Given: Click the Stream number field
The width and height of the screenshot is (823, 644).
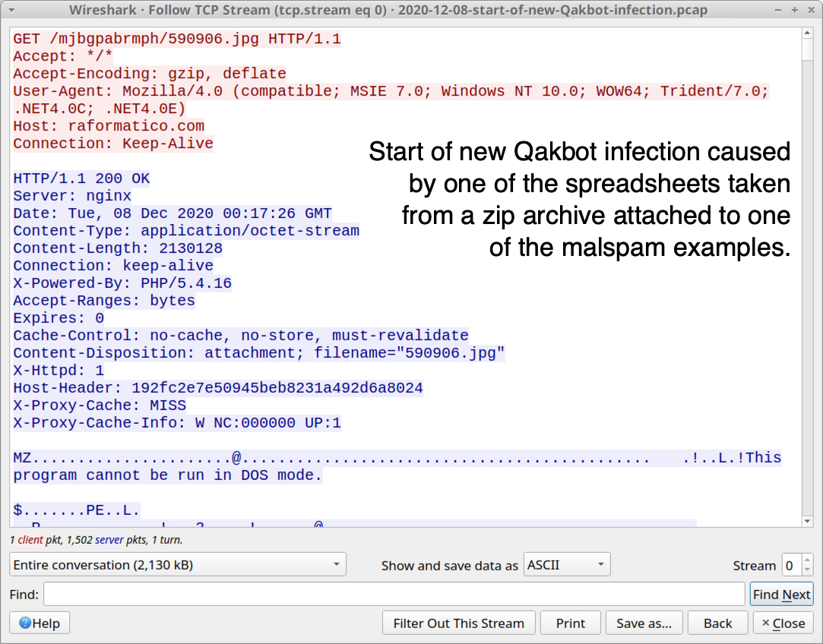Looking at the screenshot, I should pos(792,565).
